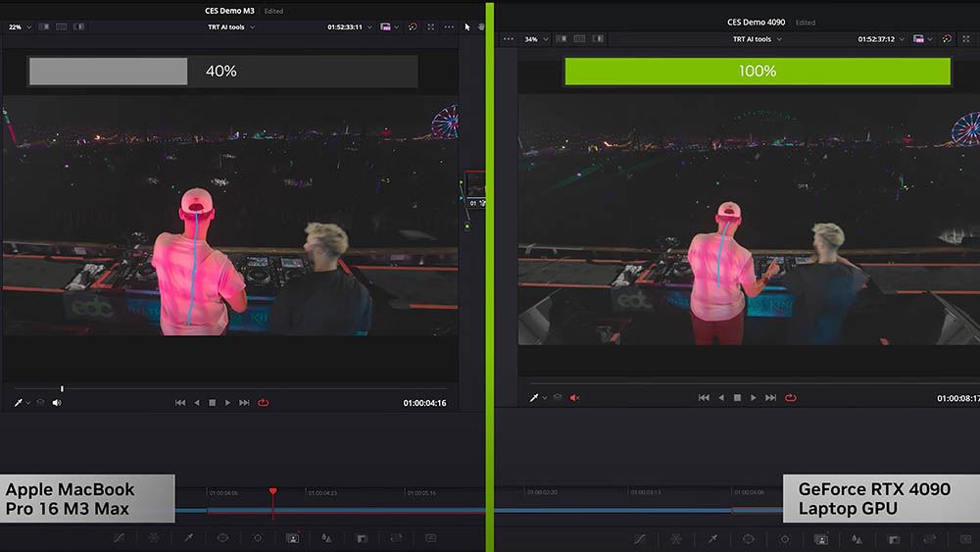The image size is (980, 552).
Task: Click the 01:52:33:11 timecode in left viewer
Action: 345,27
